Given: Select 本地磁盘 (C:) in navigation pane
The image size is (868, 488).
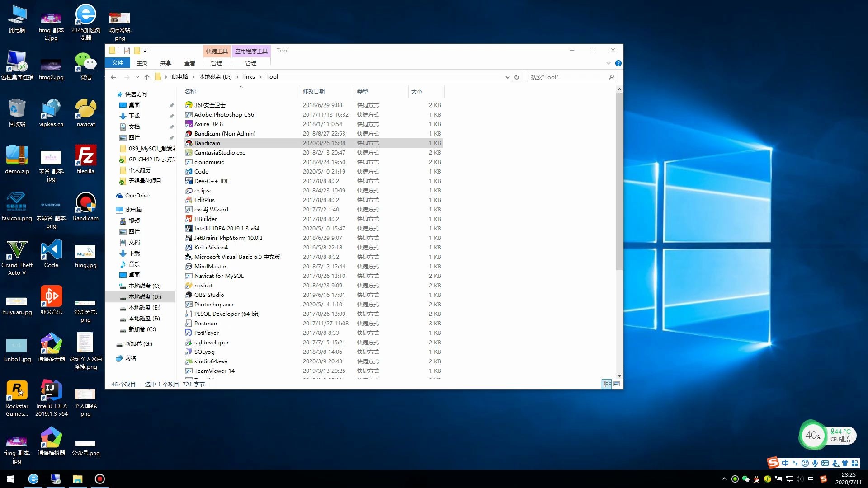Looking at the screenshot, I should [145, 286].
